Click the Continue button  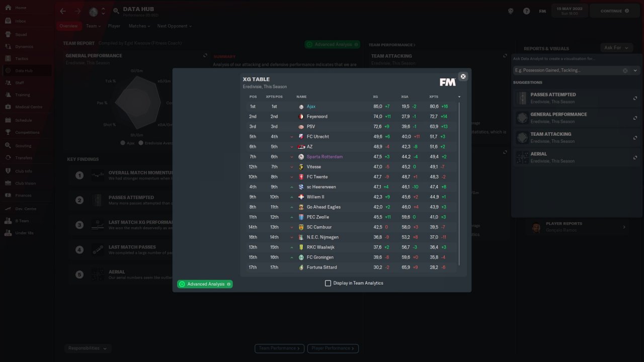(614, 11)
